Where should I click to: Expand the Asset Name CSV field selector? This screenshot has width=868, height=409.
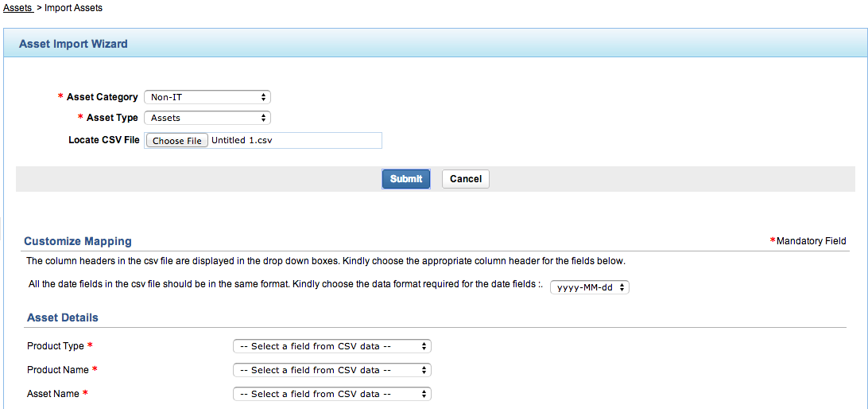331,394
